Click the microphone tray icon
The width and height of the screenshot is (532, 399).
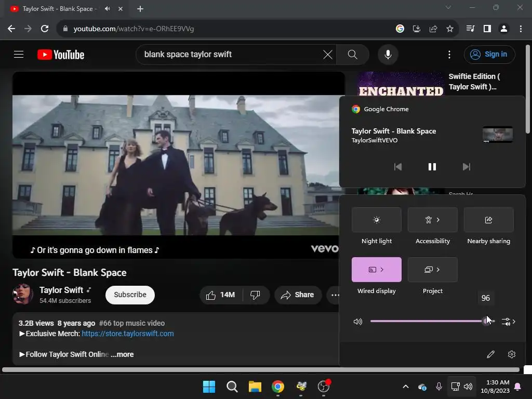pos(438,387)
